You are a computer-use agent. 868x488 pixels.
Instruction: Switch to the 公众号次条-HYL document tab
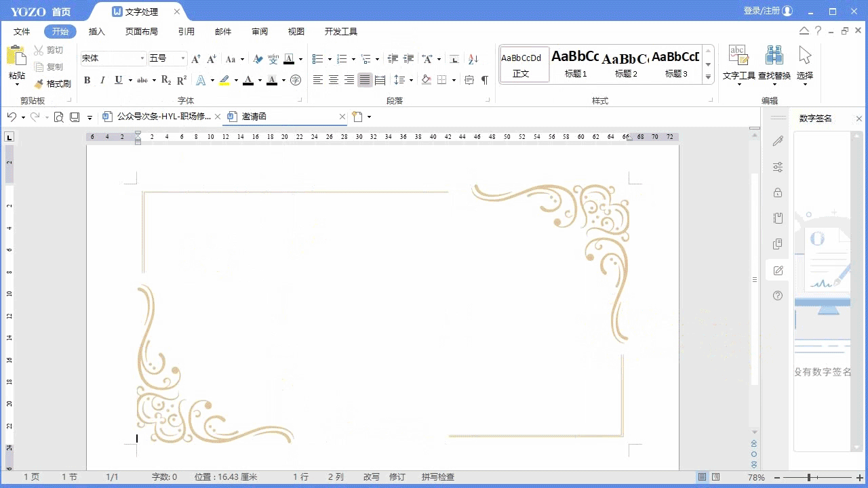tap(163, 117)
